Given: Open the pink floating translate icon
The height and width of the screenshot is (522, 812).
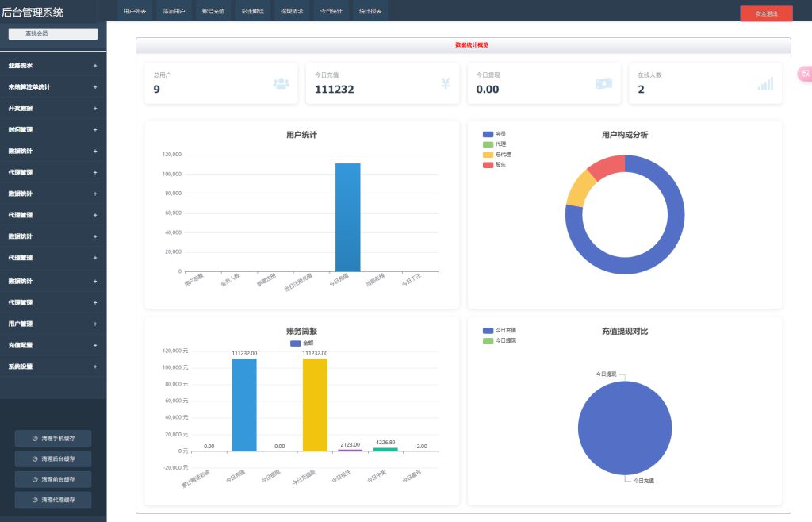Looking at the screenshot, I should (805, 74).
